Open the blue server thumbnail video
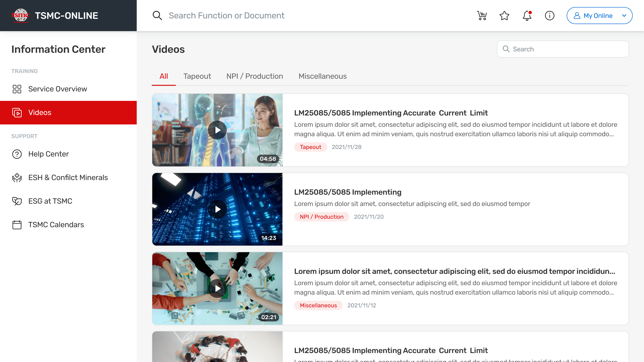The width and height of the screenshot is (644, 362). (217, 209)
